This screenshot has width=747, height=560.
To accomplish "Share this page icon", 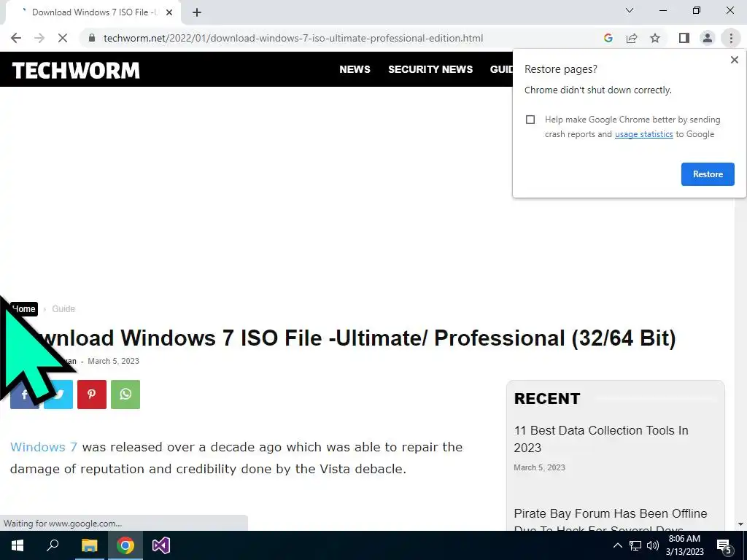I will (632, 38).
